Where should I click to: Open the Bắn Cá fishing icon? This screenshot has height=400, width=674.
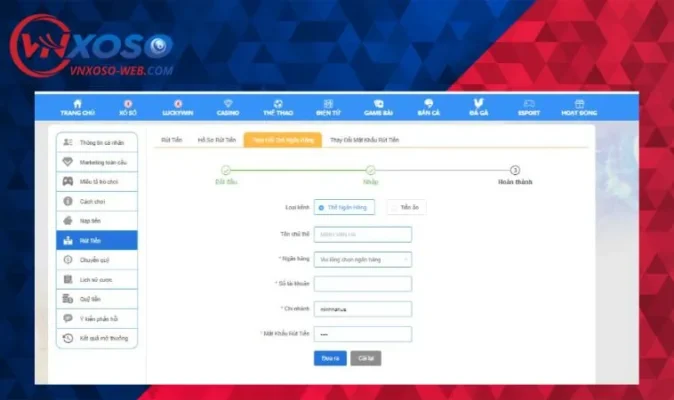click(x=429, y=104)
